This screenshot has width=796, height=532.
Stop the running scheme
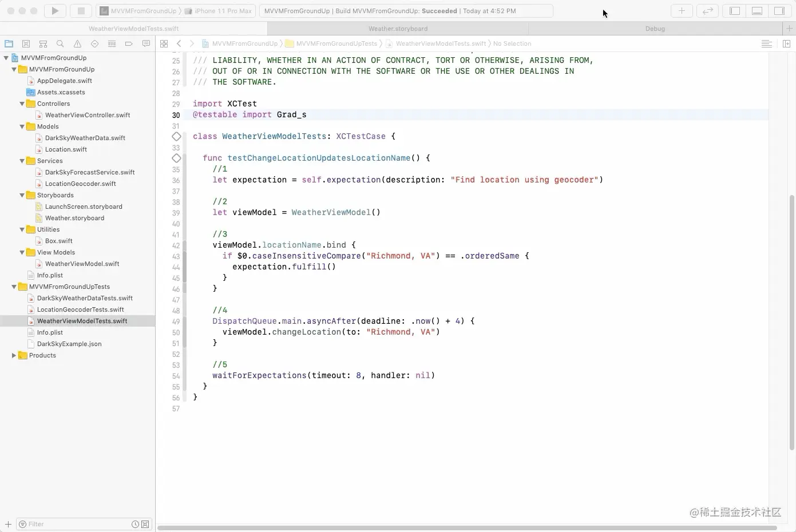click(81, 10)
